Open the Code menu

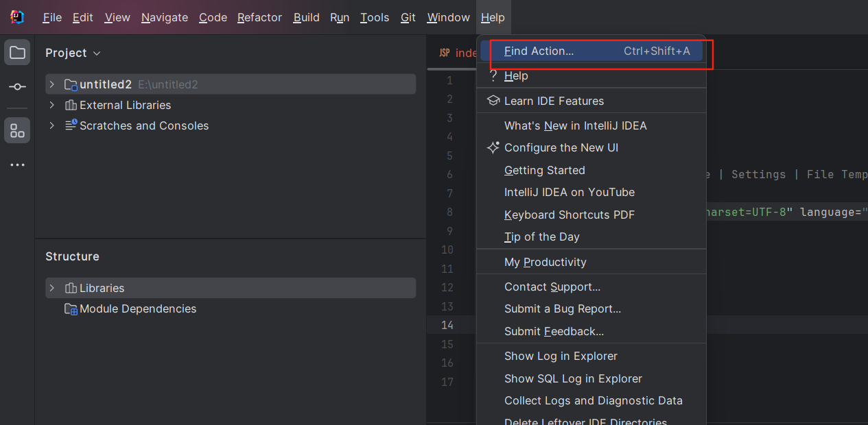coord(213,17)
